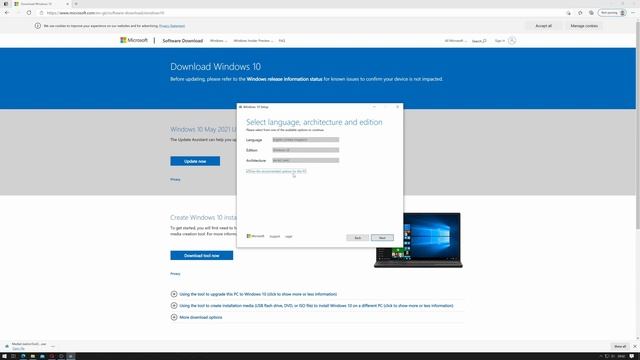
Task: Open the browser Settings and more menu
Action: [633, 13]
